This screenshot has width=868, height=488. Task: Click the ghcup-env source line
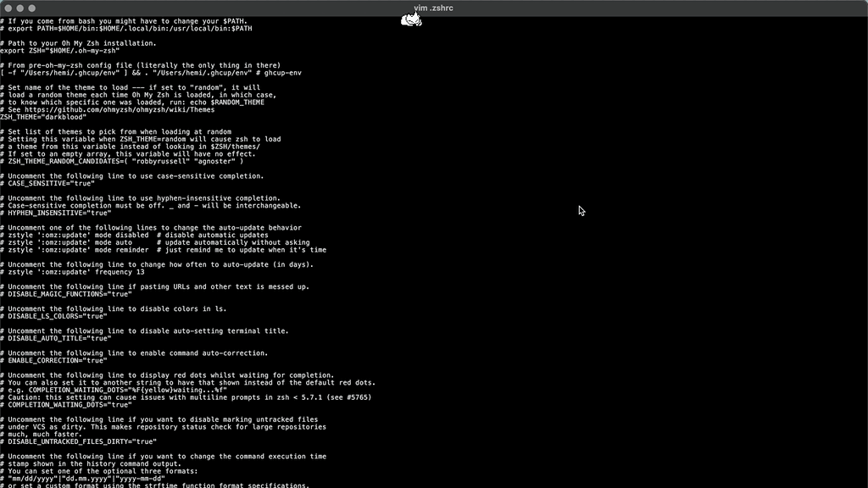tap(151, 73)
